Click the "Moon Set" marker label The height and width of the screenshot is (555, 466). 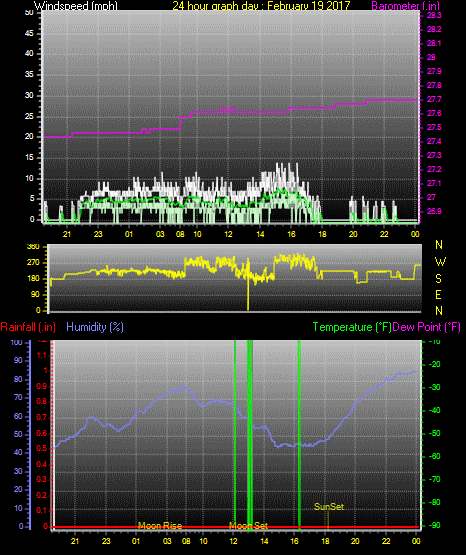tap(249, 526)
